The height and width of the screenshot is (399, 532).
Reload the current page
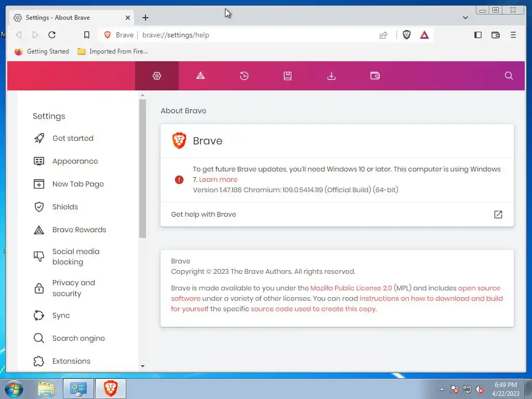[x=52, y=35]
